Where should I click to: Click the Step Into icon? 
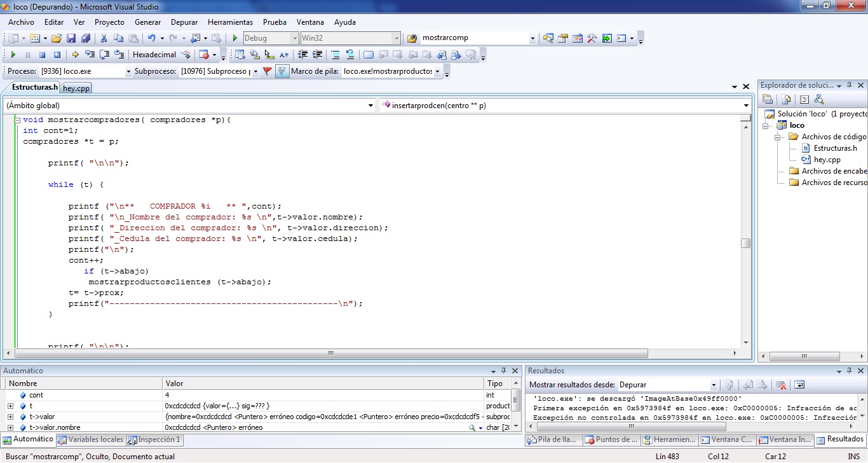(90, 55)
